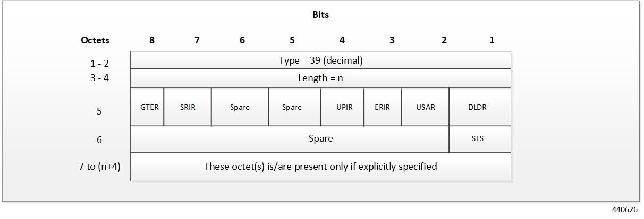Viewport: 644px width, 219px height.
Task: Click the wide Spare cell in octet 6
Action: [290, 139]
